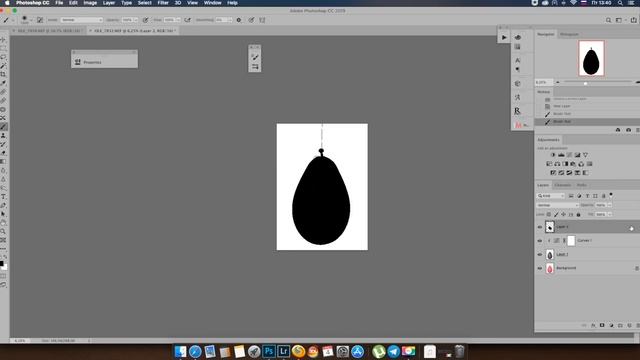Viewport: 640px width, 360px height.
Task: Hide the Background layer
Action: click(x=540, y=268)
